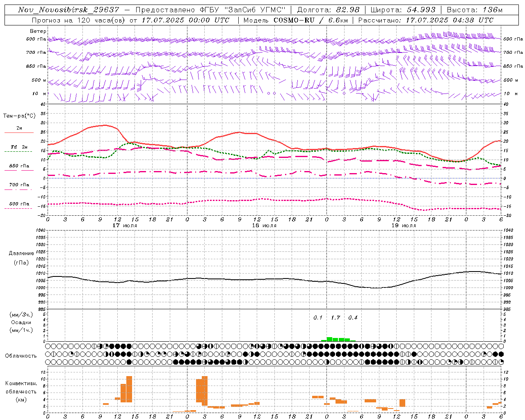
Task: Click the 'Конвективн.' convective cloud label
Action: tap(21, 383)
